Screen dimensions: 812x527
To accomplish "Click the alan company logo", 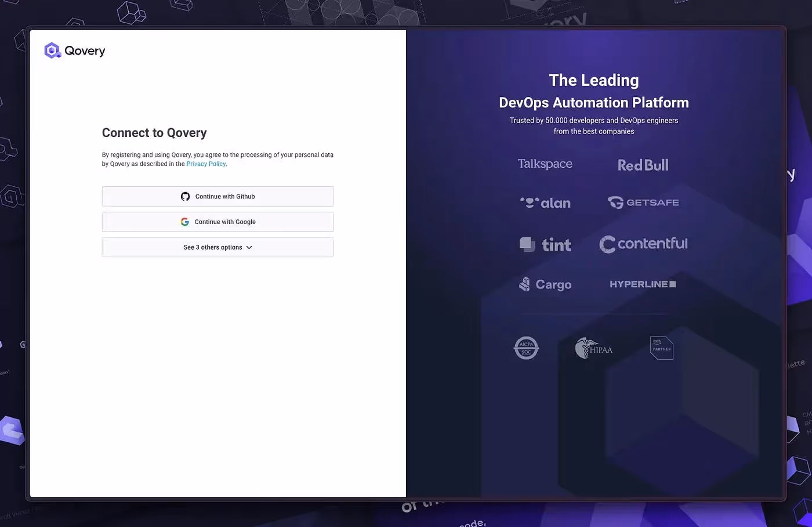I will (x=545, y=203).
